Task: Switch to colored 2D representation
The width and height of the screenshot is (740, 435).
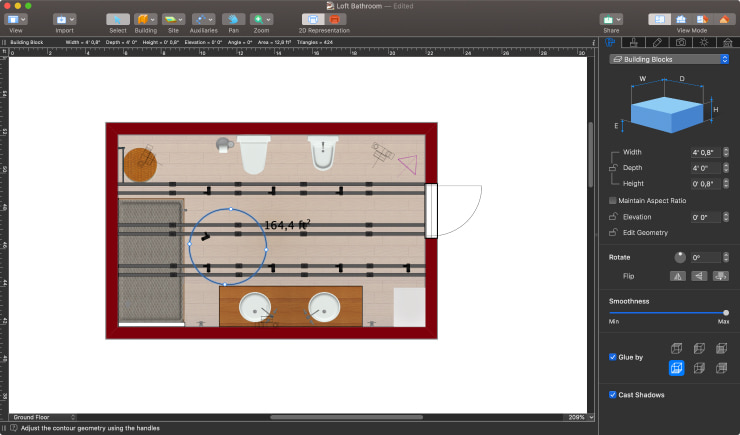Action: pyautogui.click(x=335, y=19)
